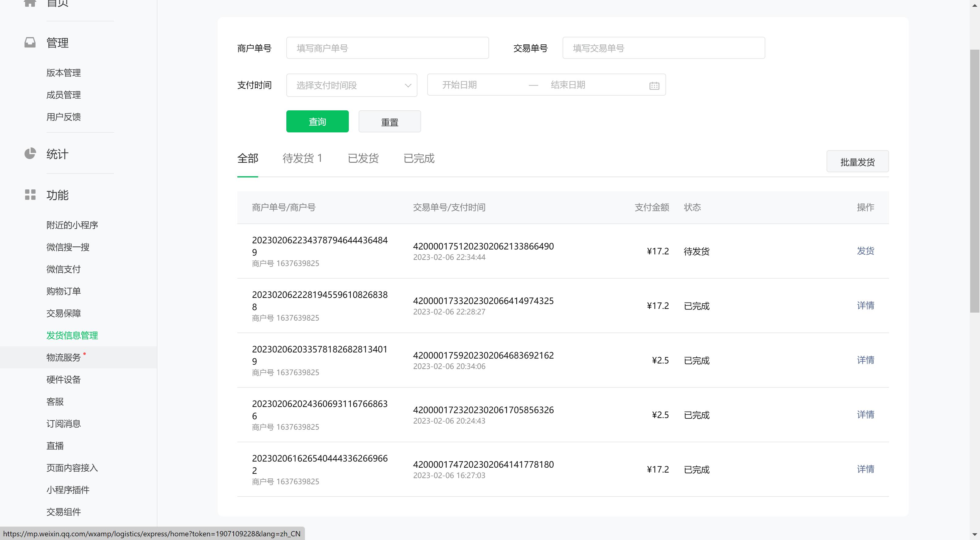Focus the 商户单号 input field
The width and height of the screenshot is (980, 540).
coord(387,48)
